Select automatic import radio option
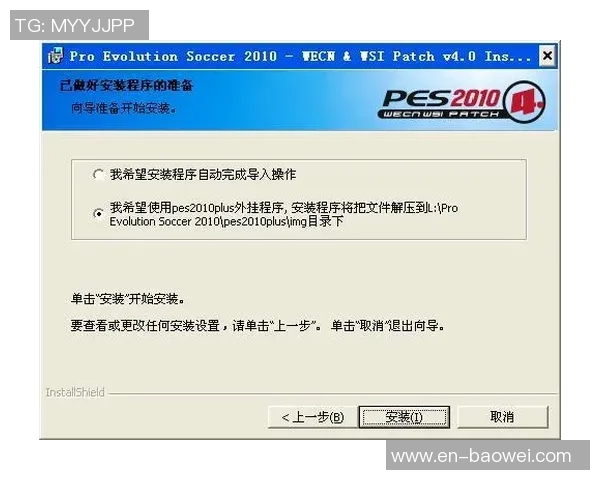 point(98,175)
